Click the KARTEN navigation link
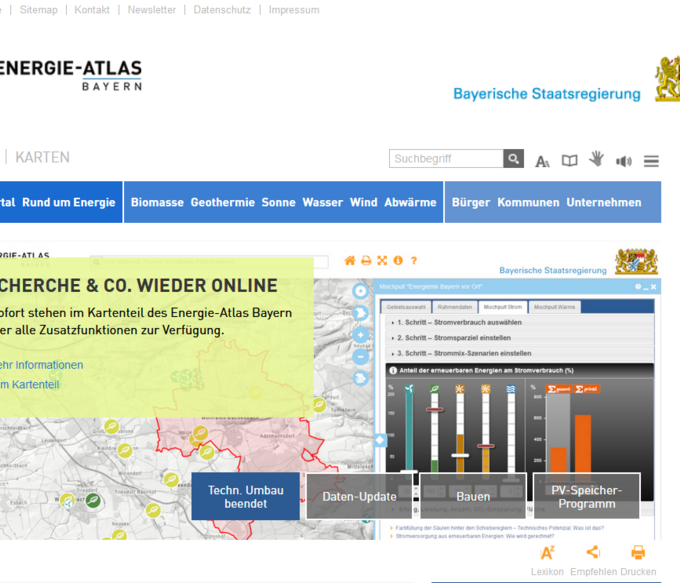The height and width of the screenshot is (583, 680). pyautogui.click(x=42, y=157)
